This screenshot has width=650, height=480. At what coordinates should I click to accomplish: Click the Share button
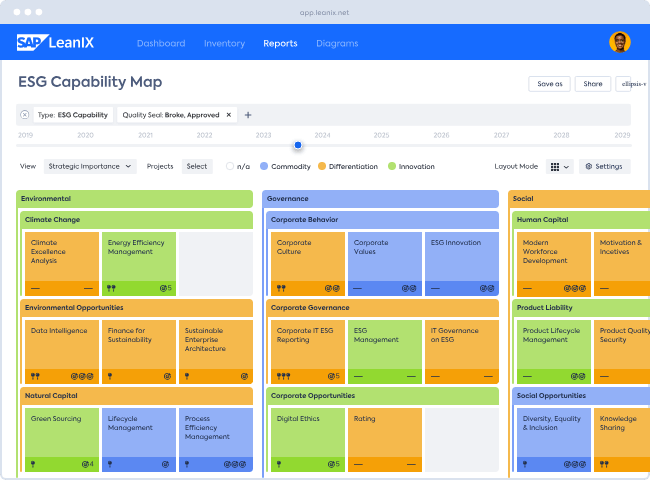pos(592,84)
